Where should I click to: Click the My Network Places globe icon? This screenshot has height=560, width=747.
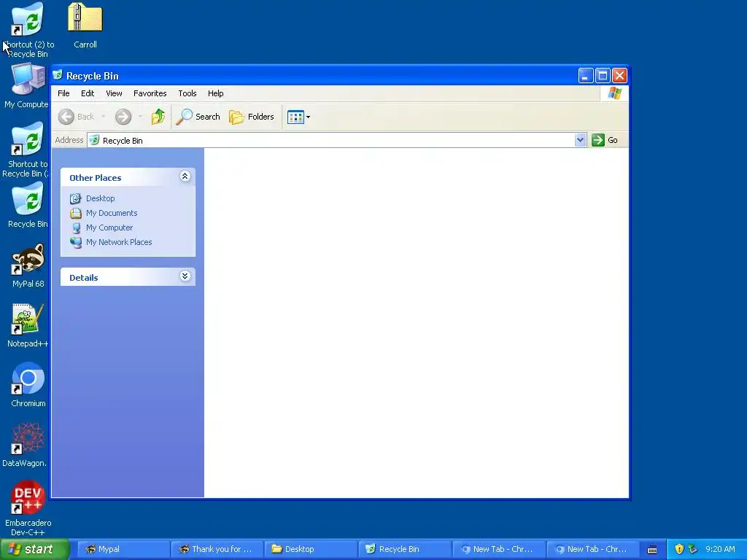point(75,242)
